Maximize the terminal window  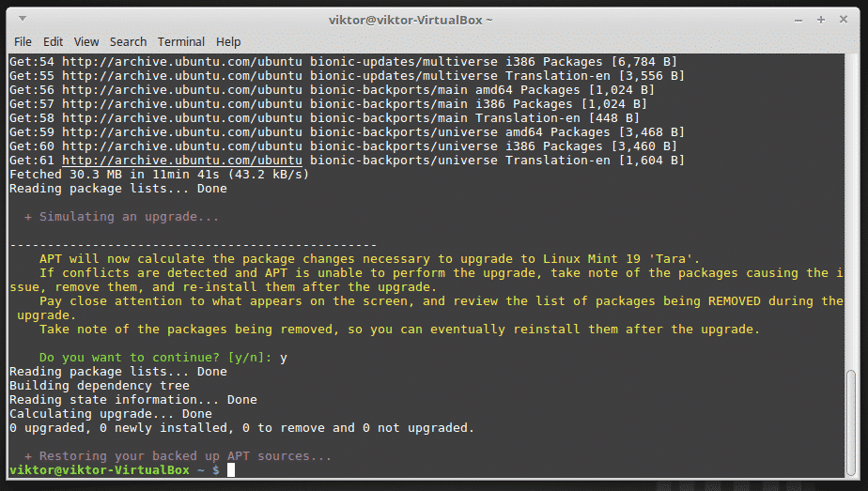click(x=821, y=20)
